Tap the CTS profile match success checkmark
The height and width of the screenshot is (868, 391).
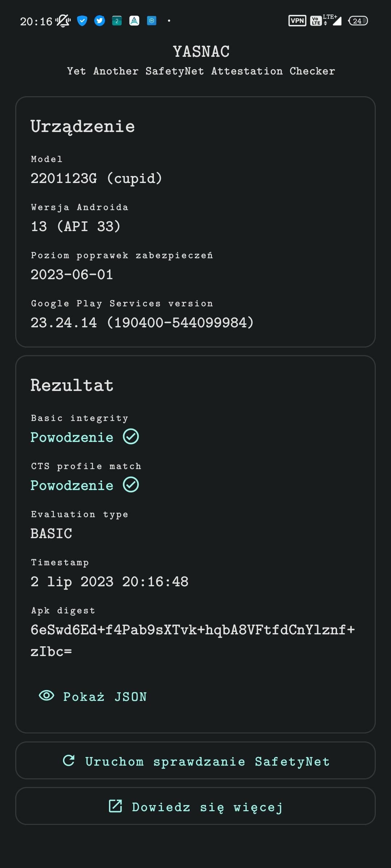[131, 485]
